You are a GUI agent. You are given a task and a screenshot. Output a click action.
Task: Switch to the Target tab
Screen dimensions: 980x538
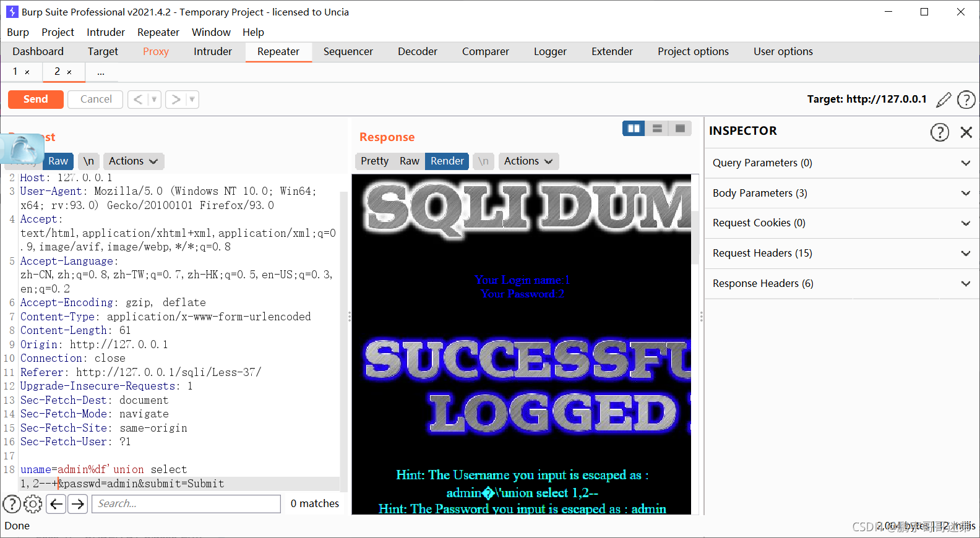[103, 51]
